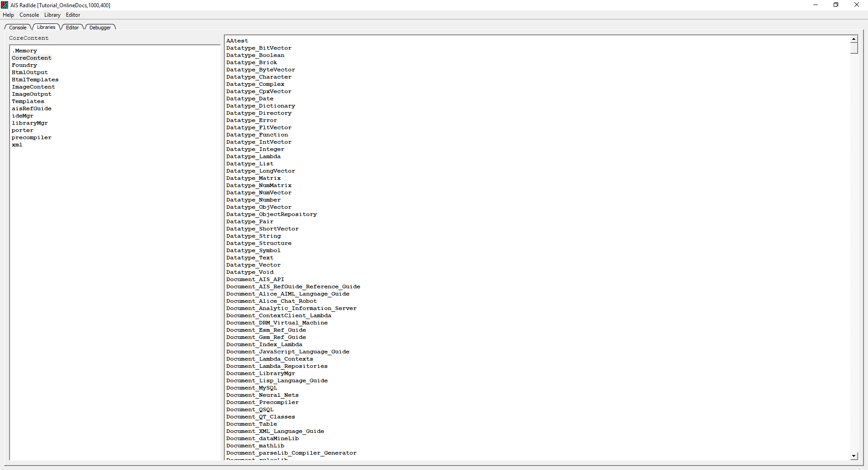This screenshot has width=868, height=470.
Task: Select the libraryMgr library
Action: click(30, 123)
